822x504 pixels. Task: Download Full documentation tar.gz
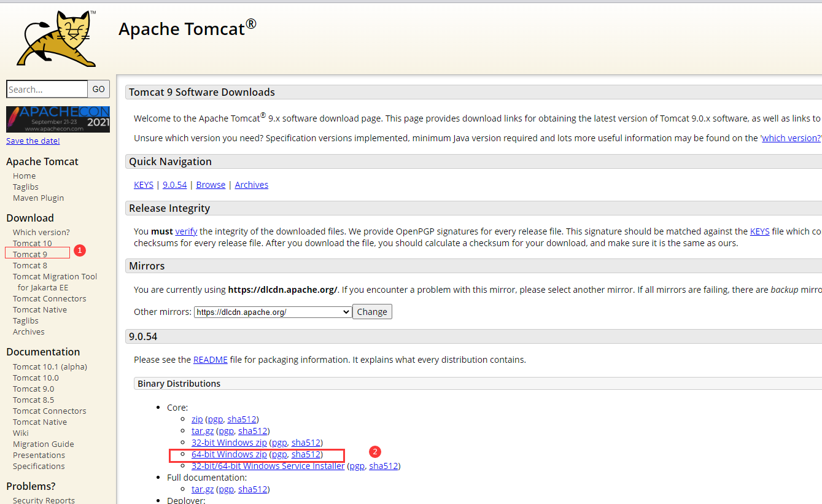tap(203, 489)
